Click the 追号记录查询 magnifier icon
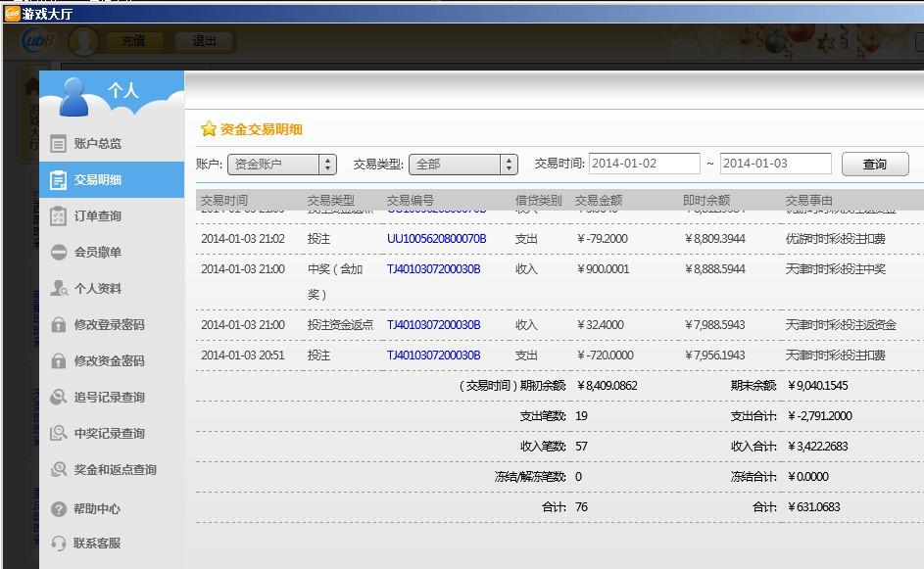 (59, 397)
